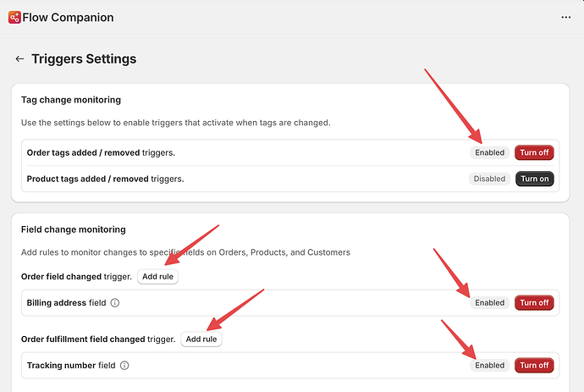Click Enabled badge on Billing address row
584x392 pixels.
click(x=489, y=303)
